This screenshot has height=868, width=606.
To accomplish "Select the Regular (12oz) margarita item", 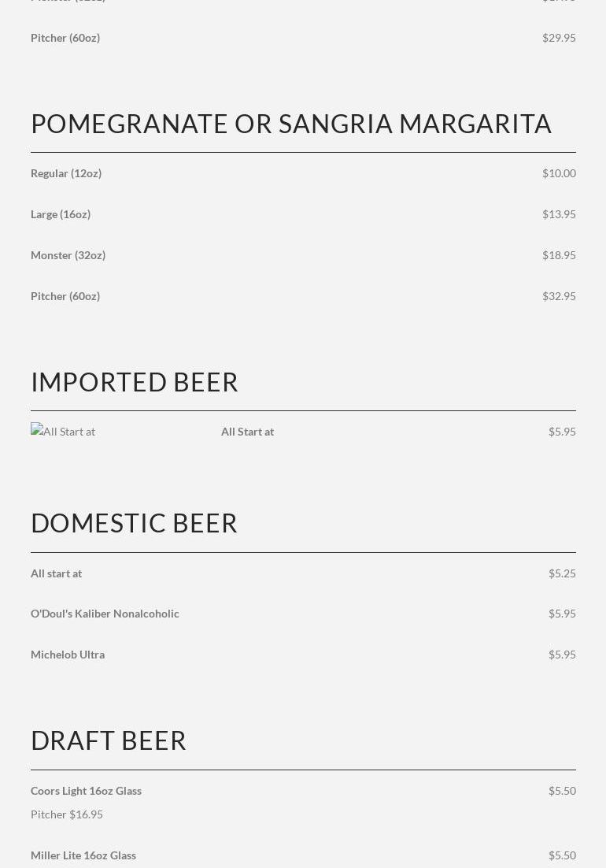I will click(66, 173).
